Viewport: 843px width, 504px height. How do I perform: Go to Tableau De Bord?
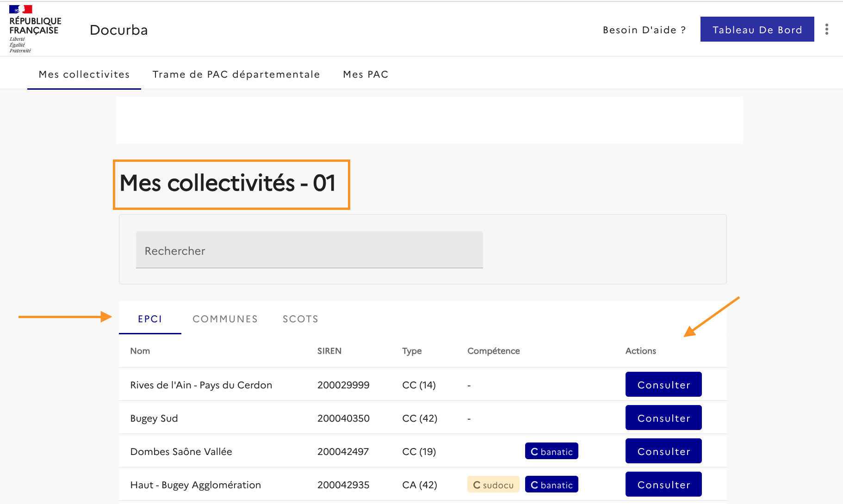[x=757, y=30]
